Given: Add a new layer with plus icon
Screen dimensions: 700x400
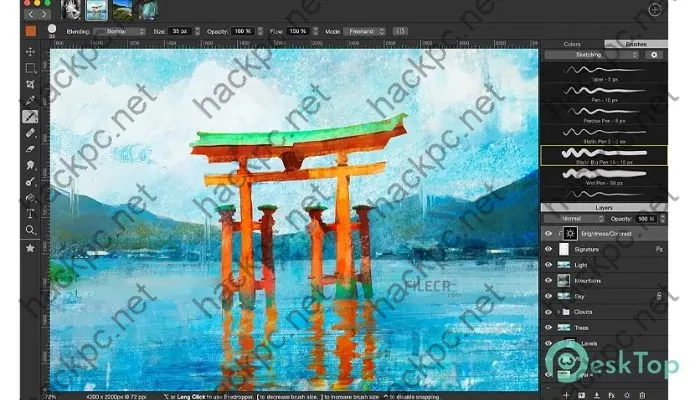Looking at the screenshot, I should (566, 395).
